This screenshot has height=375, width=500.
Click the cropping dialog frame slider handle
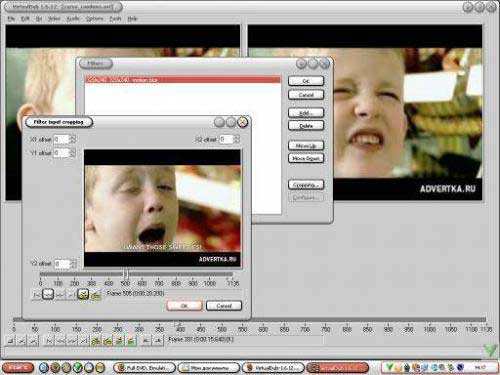point(126,274)
